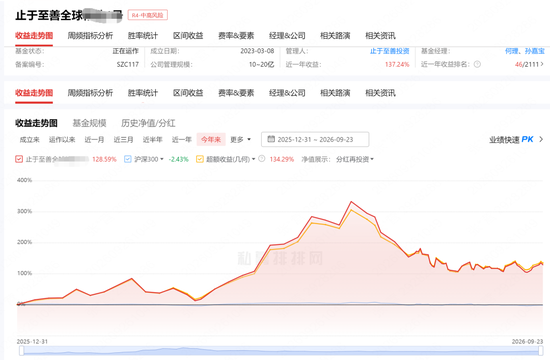The width and height of the screenshot is (550, 360).
Task: Switch to lower 周频指标分析 tab
Action: 90,93
